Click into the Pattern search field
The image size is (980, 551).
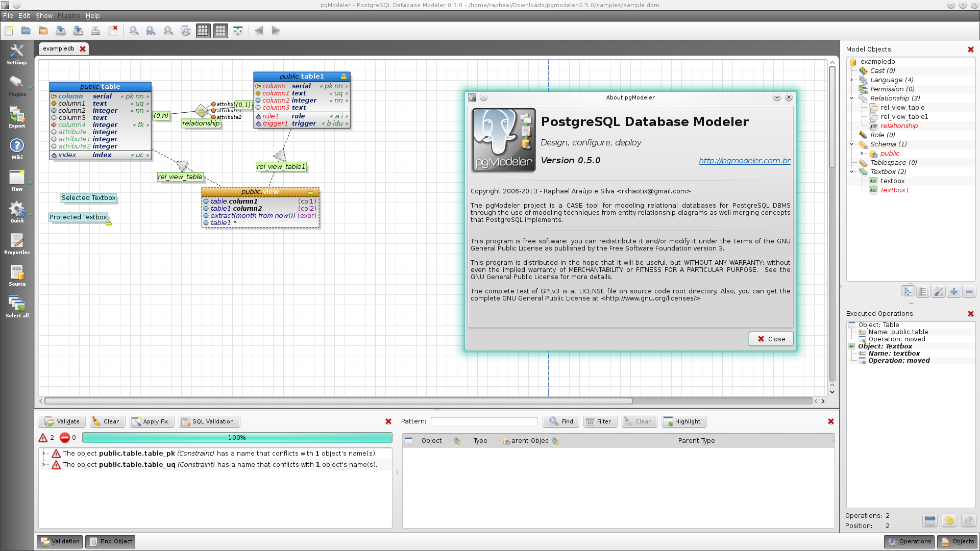pyautogui.click(x=484, y=421)
